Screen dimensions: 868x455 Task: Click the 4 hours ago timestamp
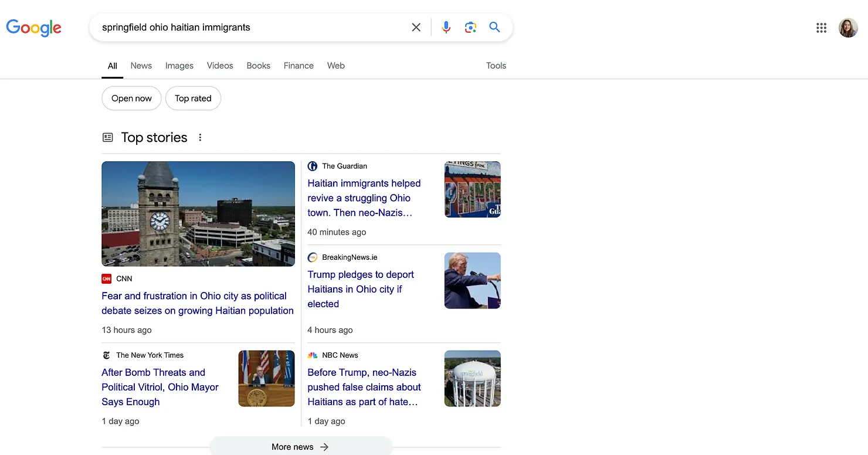coord(330,330)
